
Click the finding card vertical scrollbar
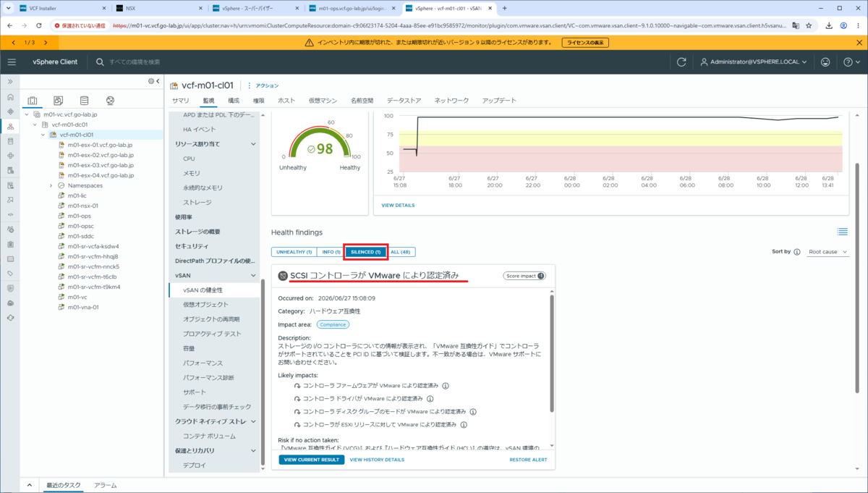point(553,355)
